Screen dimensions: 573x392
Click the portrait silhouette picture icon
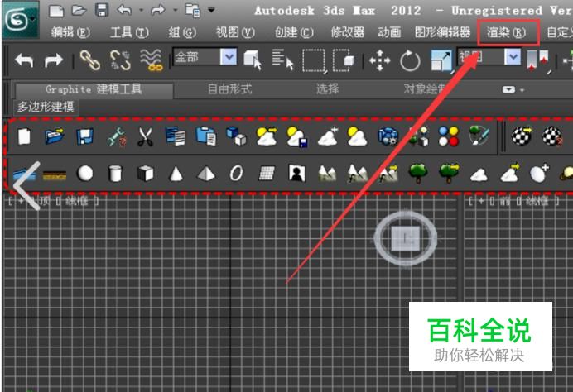coord(296,173)
